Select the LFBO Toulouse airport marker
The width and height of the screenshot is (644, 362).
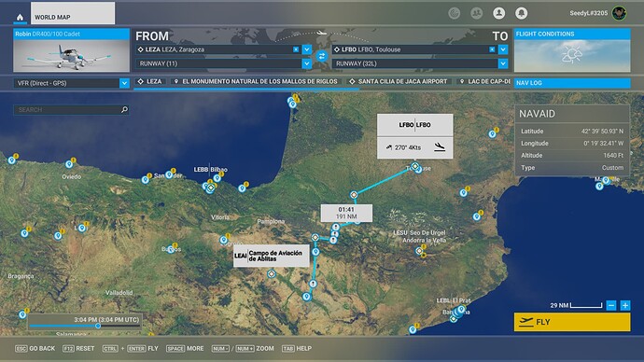coord(415,166)
